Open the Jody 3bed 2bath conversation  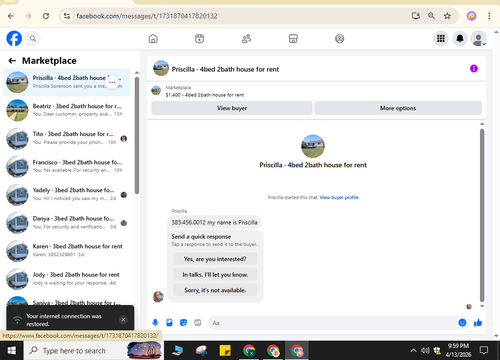click(67, 279)
